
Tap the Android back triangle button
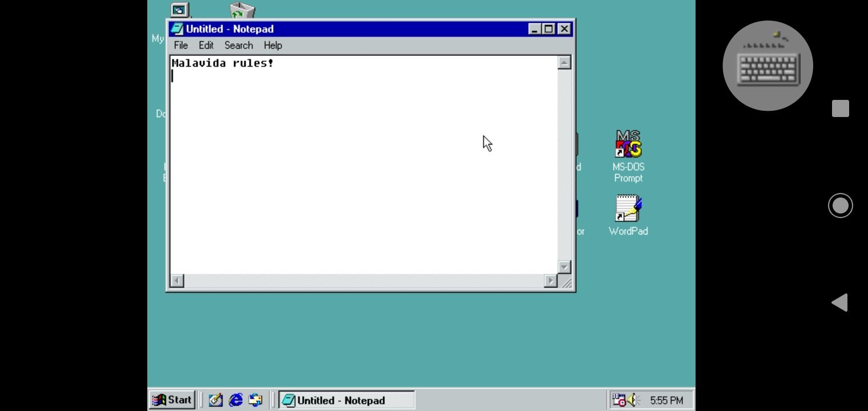point(839,303)
